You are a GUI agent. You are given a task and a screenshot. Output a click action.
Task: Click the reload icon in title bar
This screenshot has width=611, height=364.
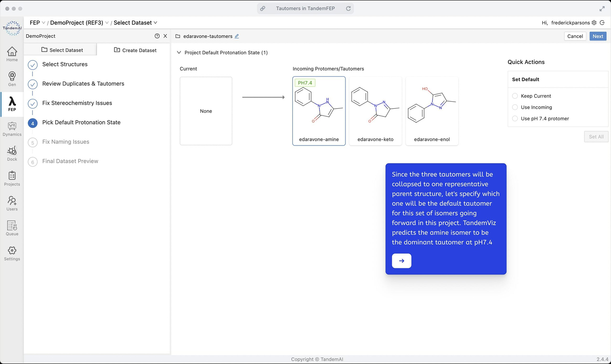coord(348,8)
